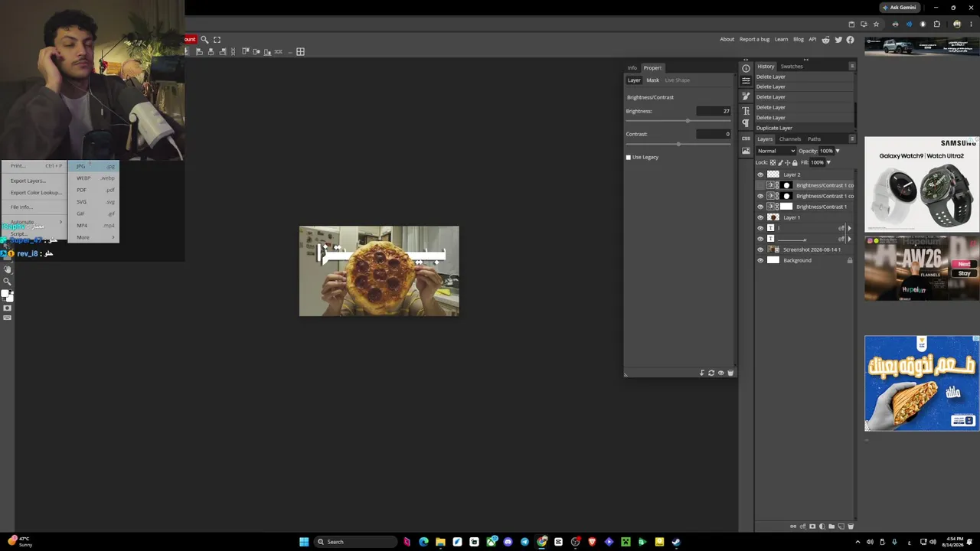Click the lock position move icon
The height and width of the screenshot is (551, 980).
(787, 162)
